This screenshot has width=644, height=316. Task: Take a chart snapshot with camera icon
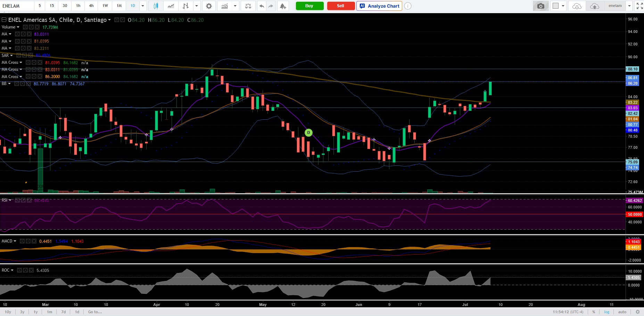(541, 6)
